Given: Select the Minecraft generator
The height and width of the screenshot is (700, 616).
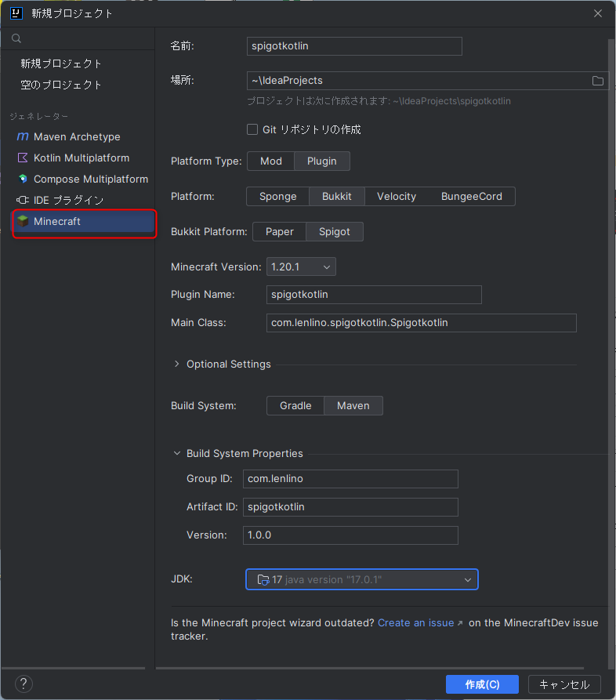Looking at the screenshot, I should pos(57,222).
